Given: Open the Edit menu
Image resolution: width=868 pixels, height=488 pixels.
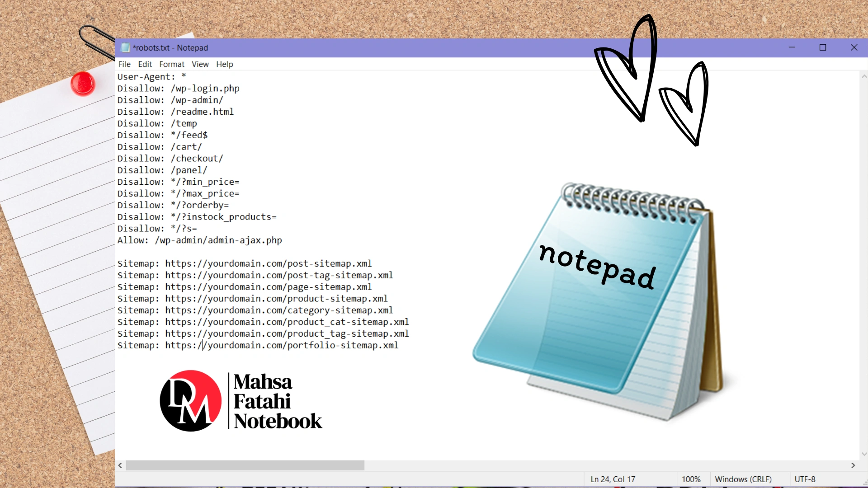Looking at the screenshot, I should tap(145, 64).
